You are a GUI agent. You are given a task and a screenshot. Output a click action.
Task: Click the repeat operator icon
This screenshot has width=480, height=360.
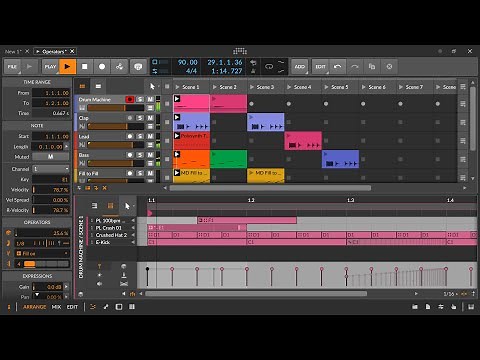(9, 243)
